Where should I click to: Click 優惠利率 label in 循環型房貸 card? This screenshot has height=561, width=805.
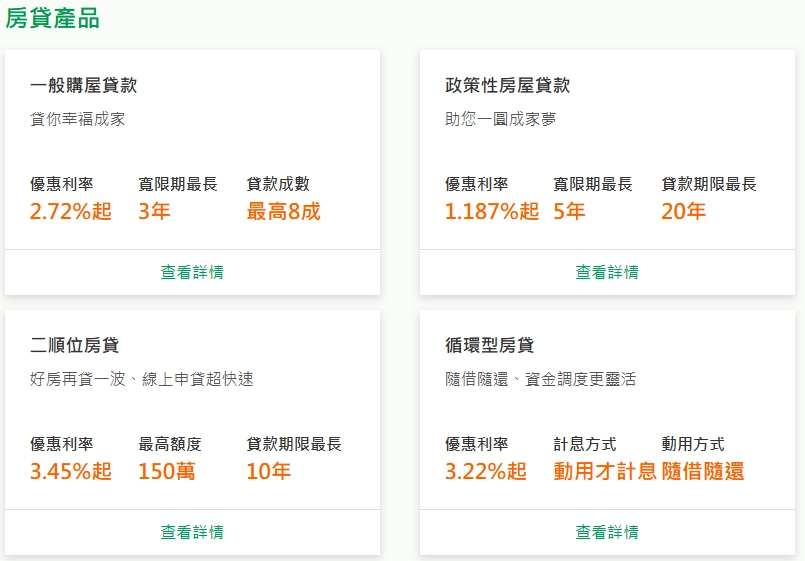(476, 444)
